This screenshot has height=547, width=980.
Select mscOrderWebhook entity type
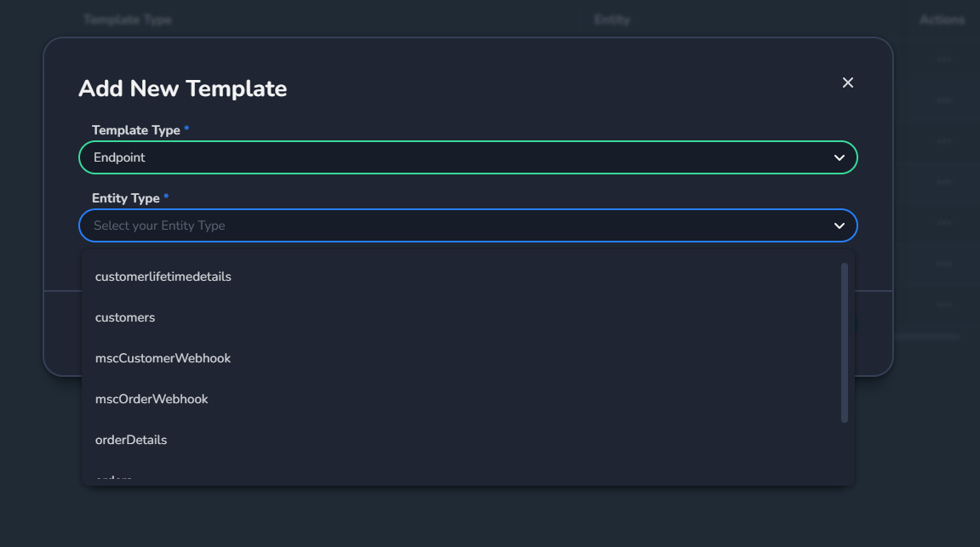point(461,399)
